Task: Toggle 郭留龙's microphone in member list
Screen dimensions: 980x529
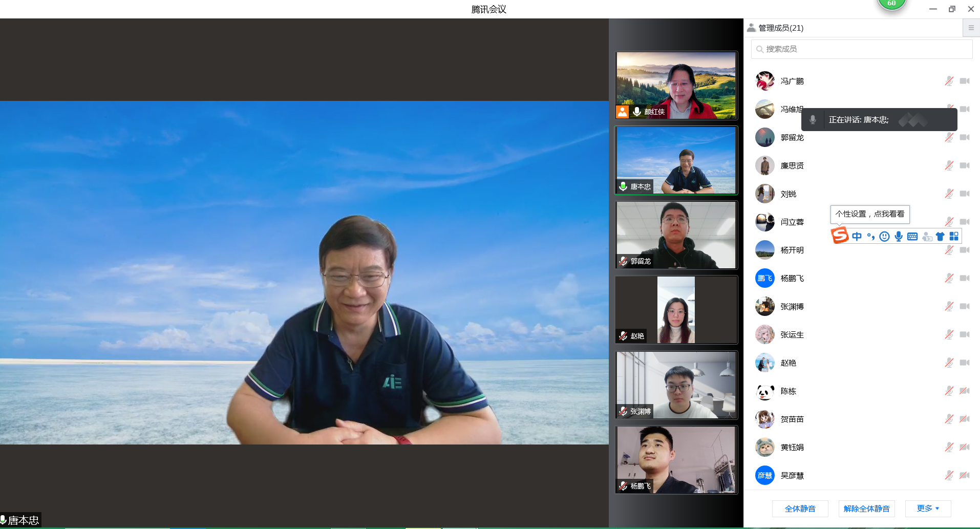Action: pos(949,137)
